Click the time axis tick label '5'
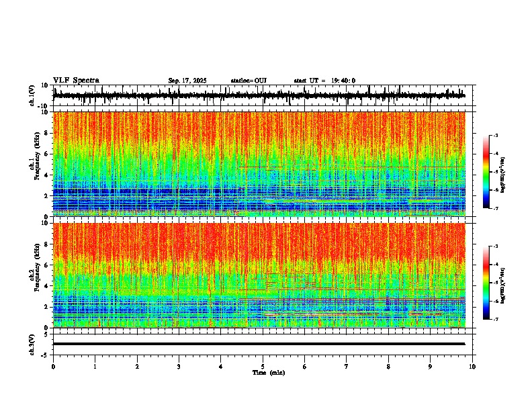The image size is (532, 411). tap(263, 367)
